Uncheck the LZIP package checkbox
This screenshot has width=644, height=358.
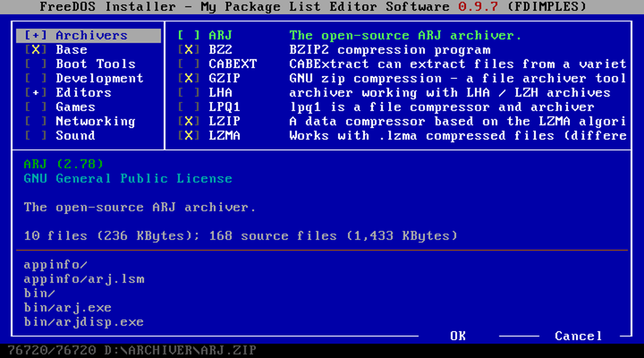[189, 121]
